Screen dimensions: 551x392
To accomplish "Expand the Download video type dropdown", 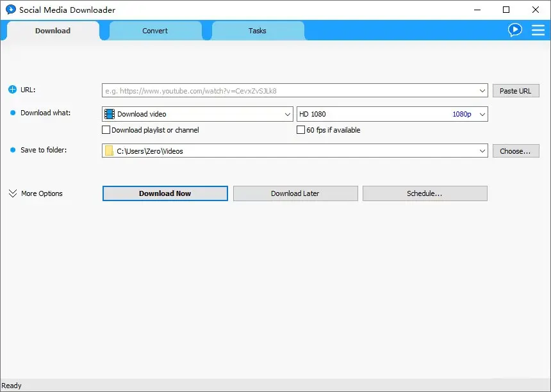I will click(288, 114).
